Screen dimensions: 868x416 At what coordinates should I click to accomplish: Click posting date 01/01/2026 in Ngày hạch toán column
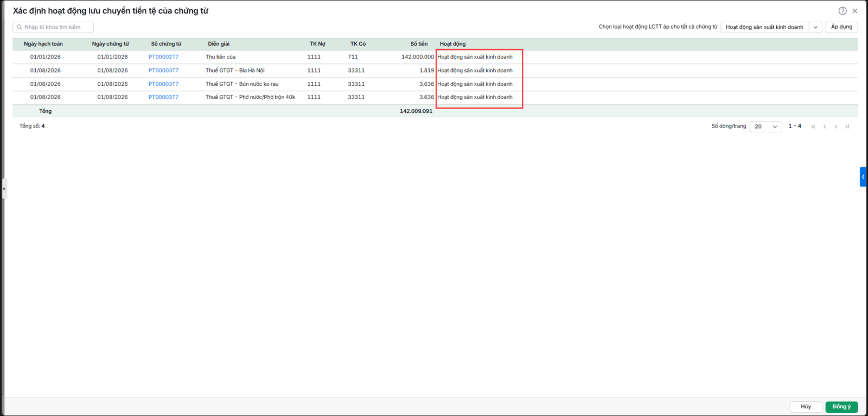point(46,57)
